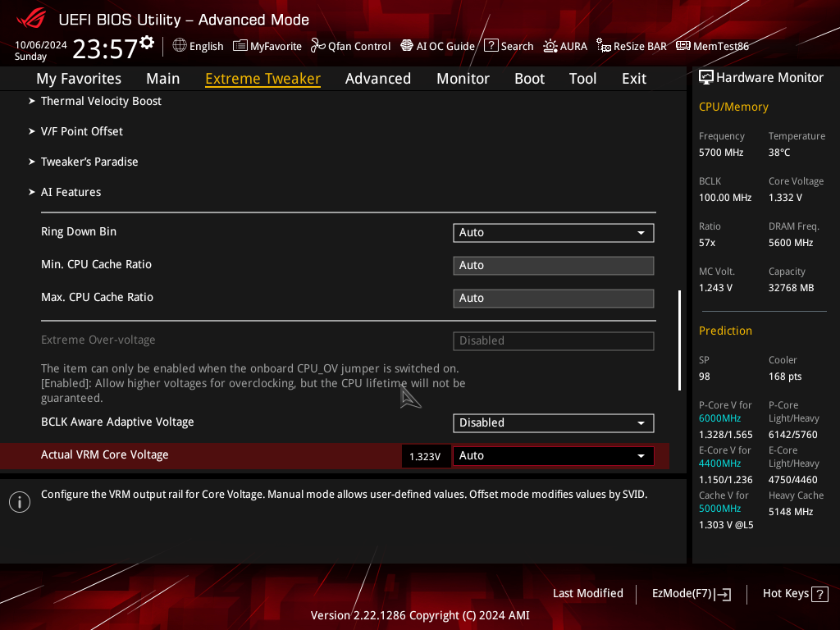Click 1.332 V core voltage value
Viewport: 840px width, 630px height.
785,198
